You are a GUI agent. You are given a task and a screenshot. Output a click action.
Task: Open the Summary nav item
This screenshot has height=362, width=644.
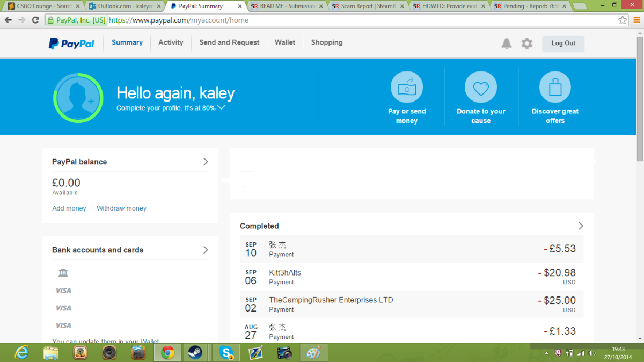pos(127,42)
